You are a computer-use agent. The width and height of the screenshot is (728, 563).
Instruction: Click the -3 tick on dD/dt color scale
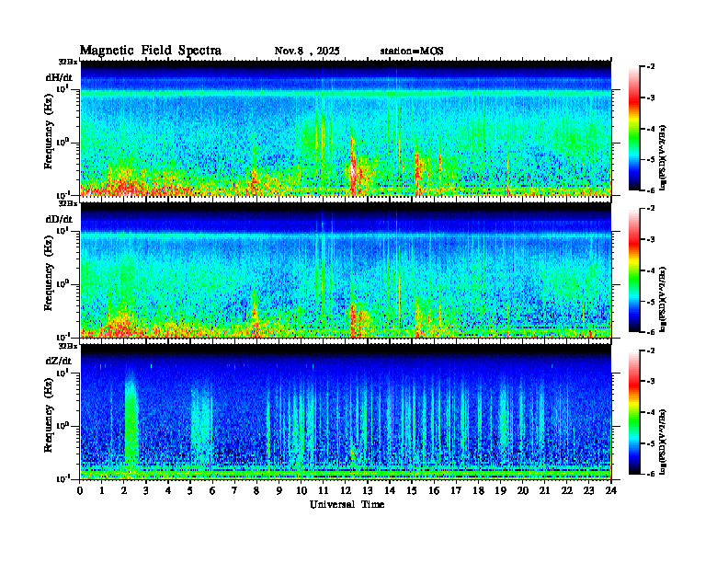[651, 240]
